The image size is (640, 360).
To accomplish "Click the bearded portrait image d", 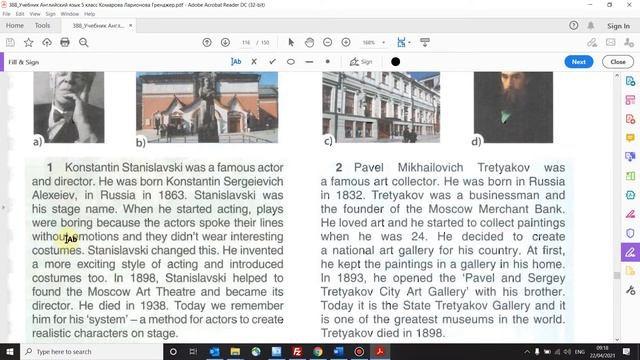I will click(513, 107).
